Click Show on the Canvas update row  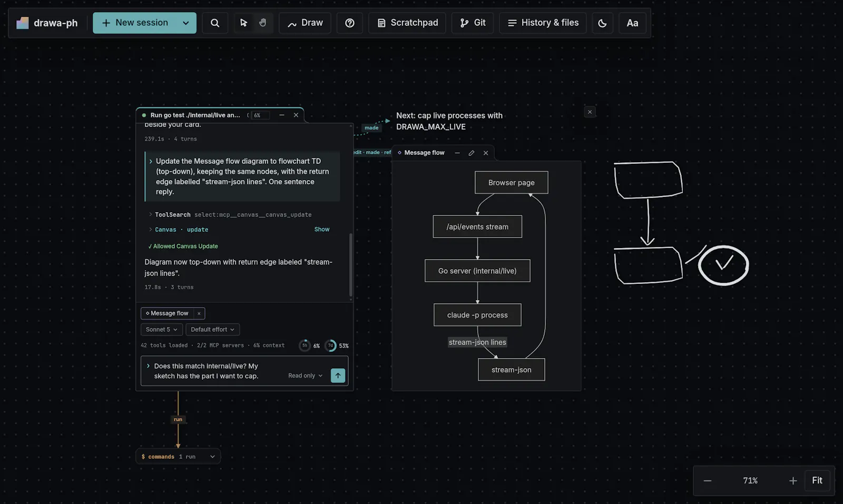coord(322,229)
